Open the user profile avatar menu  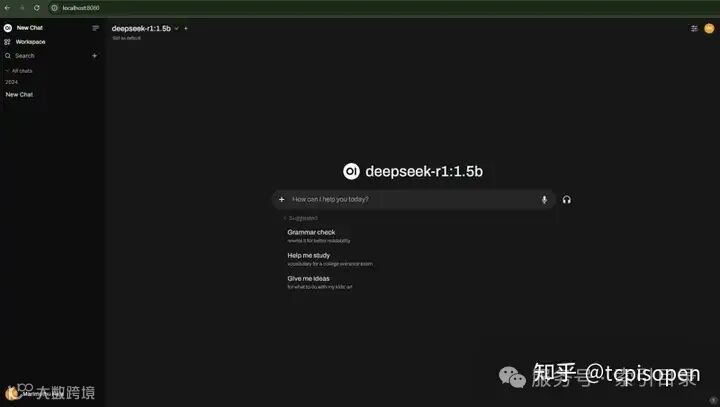pos(709,28)
